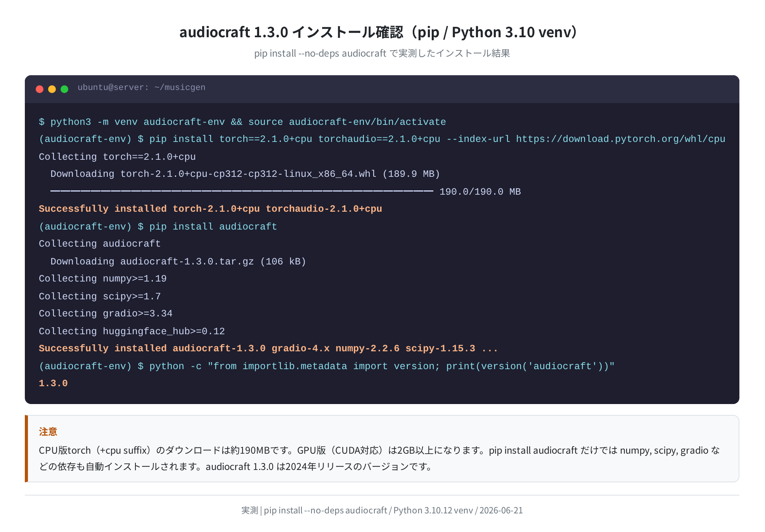
Task: Click the python3 -m venv audiocraft-env command line
Action: 242,122
